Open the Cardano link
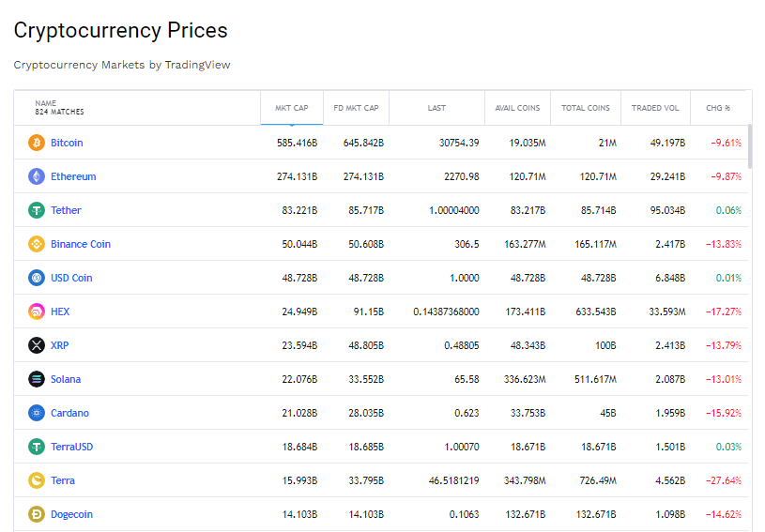 coord(69,413)
